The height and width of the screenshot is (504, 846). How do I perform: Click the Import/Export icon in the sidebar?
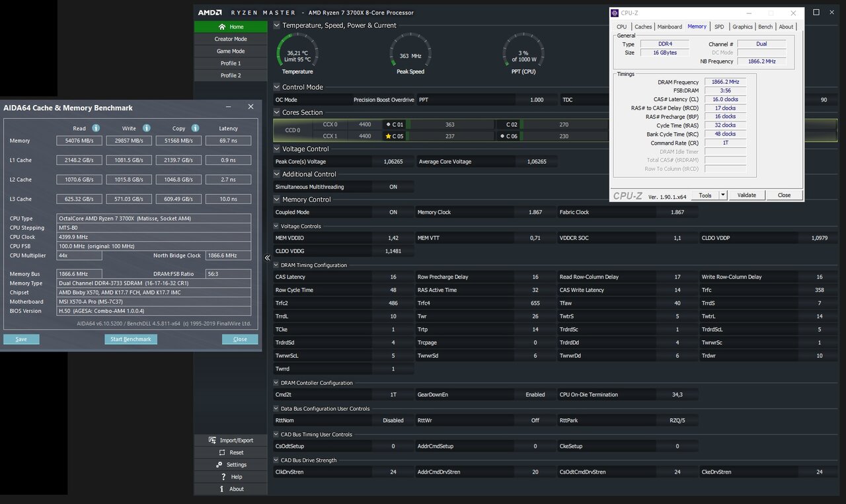pyautogui.click(x=212, y=440)
